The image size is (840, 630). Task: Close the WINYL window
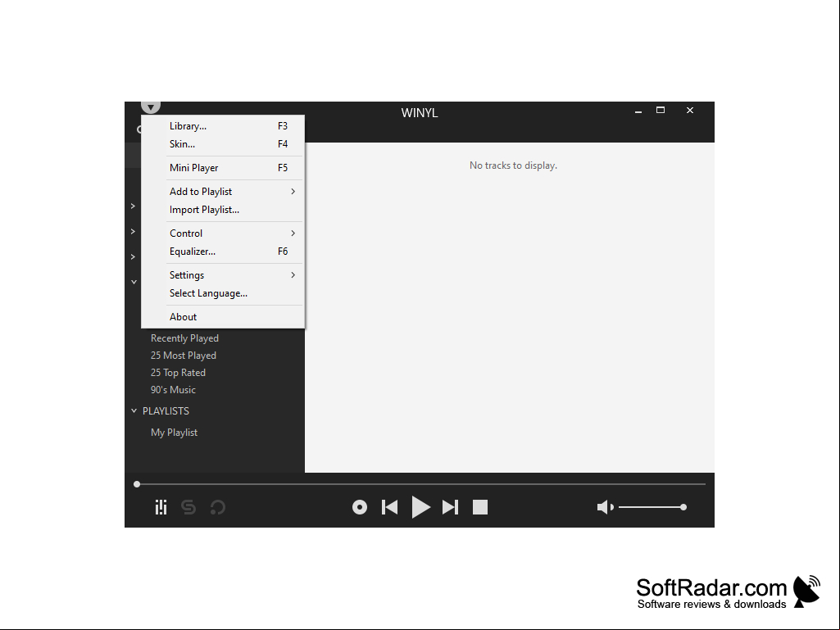(x=690, y=111)
